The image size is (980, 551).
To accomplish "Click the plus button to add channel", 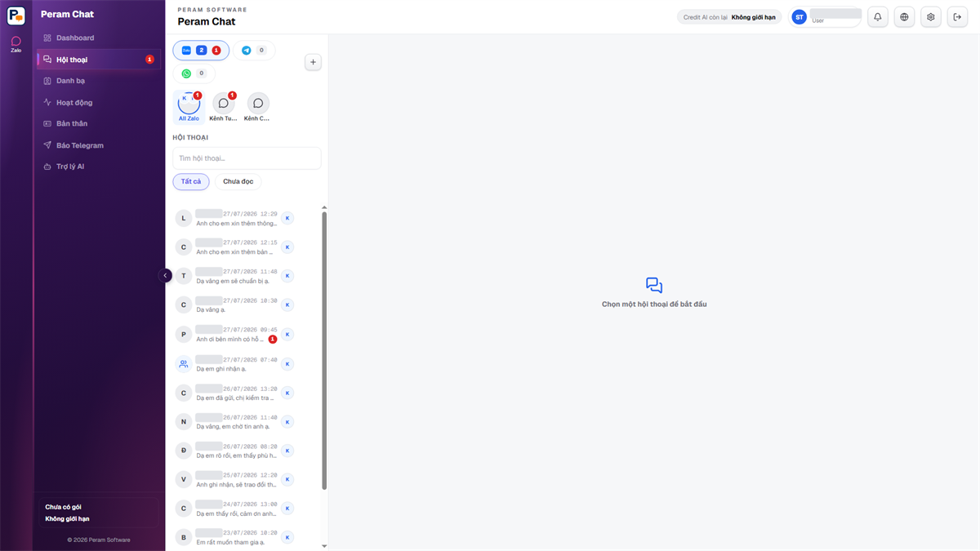I will click(313, 62).
